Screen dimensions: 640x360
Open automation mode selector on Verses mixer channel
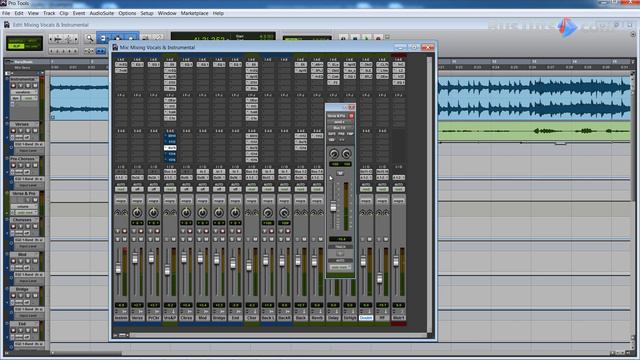pos(137,189)
